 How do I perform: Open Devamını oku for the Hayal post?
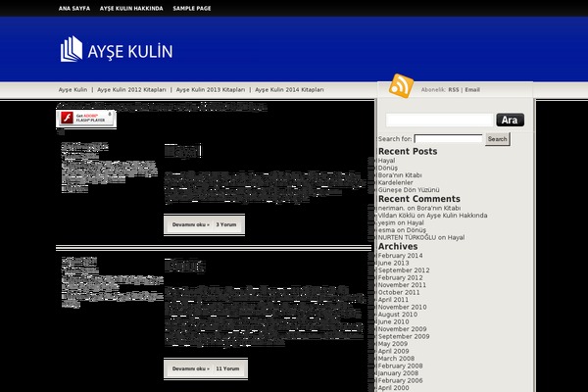click(x=190, y=224)
